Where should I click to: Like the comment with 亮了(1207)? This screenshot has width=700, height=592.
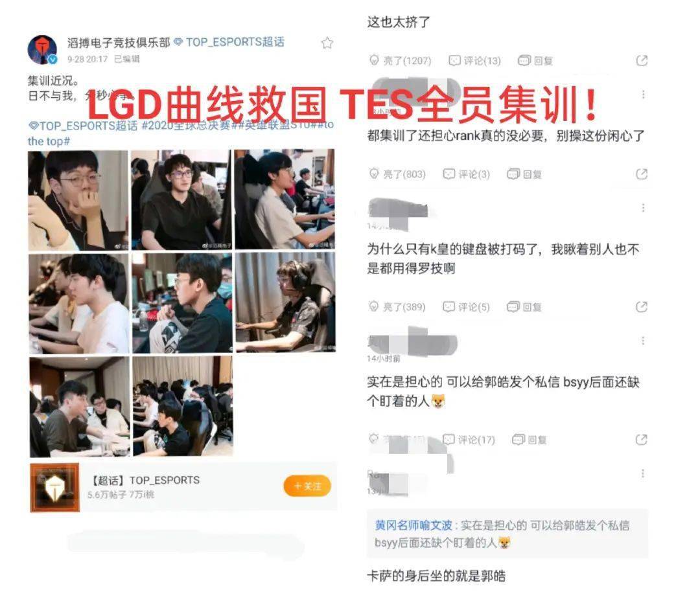[x=400, y=60]
